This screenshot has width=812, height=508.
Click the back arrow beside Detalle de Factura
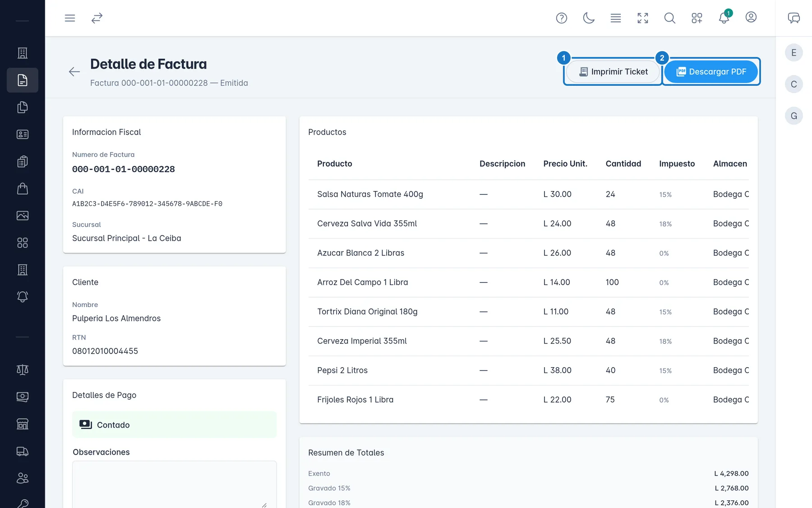[74, 72]
